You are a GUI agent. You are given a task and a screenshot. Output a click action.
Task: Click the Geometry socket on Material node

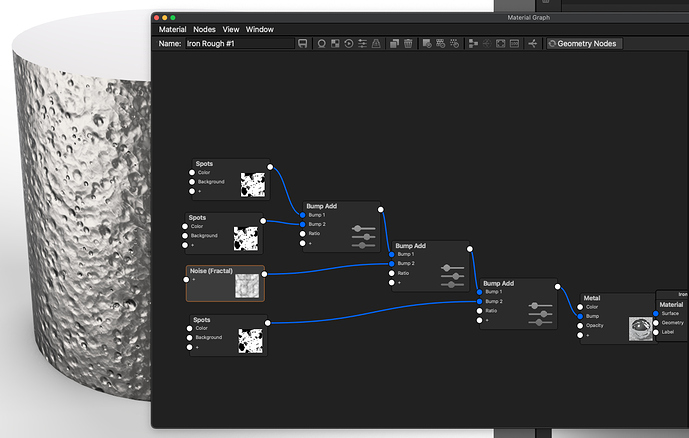tap(656, 323)
